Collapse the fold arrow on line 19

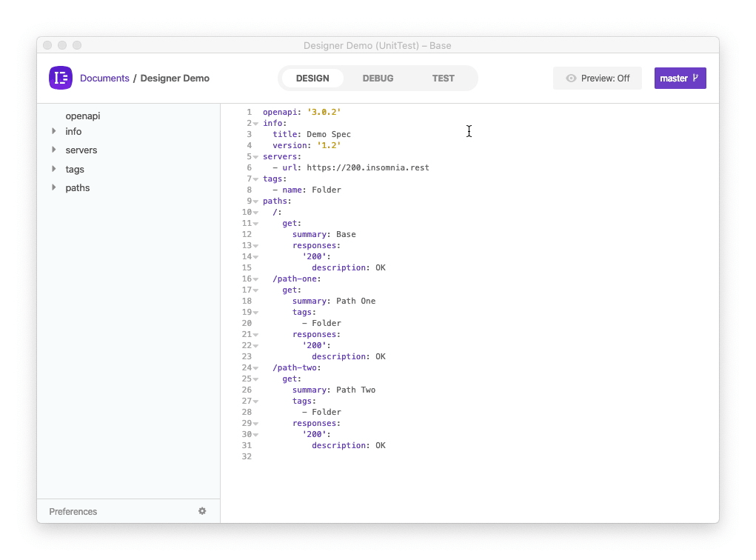[256, 312]
